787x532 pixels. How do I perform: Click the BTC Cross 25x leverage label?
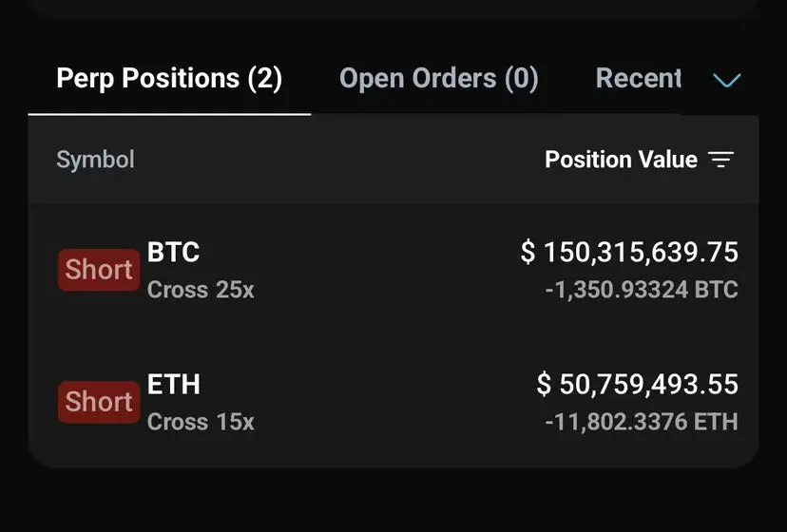point(201,290)
